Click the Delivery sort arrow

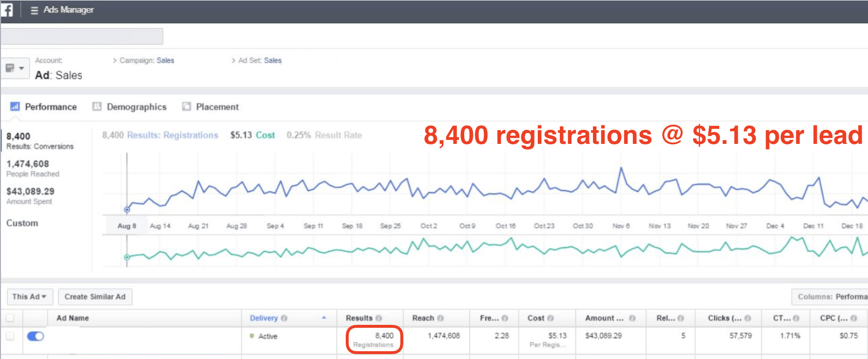[x=324, y=318]
